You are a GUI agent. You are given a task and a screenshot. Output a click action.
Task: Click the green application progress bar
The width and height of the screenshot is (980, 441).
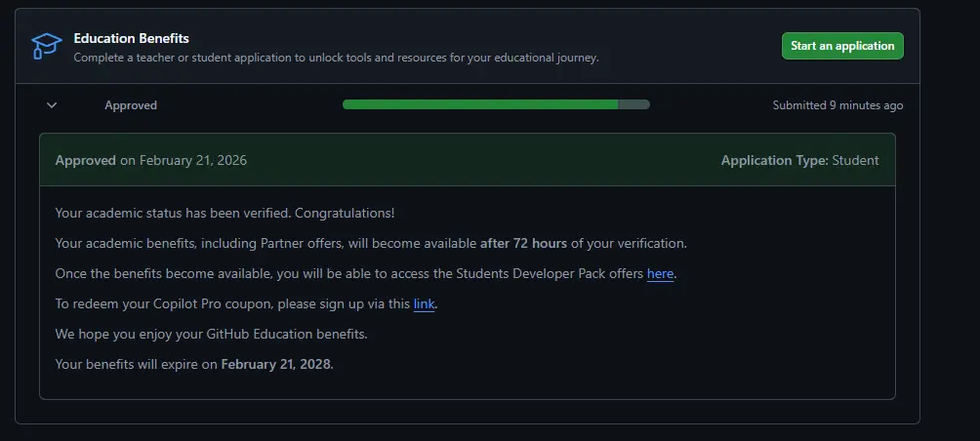(496, 105)
